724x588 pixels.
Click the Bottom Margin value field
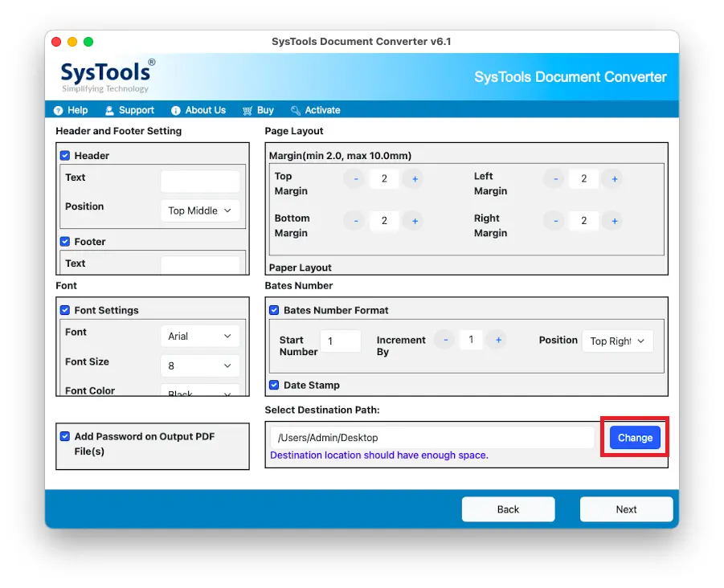point(384,221)
